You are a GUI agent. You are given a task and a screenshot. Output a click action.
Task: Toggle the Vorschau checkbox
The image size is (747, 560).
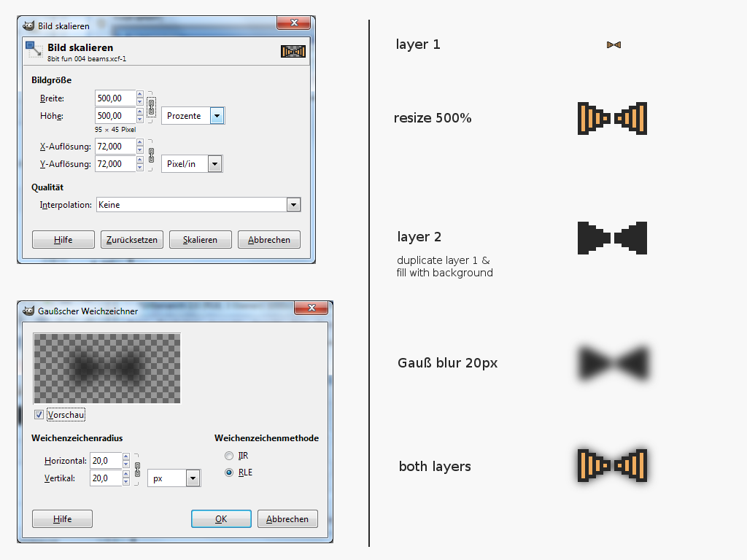coord(39,415)
